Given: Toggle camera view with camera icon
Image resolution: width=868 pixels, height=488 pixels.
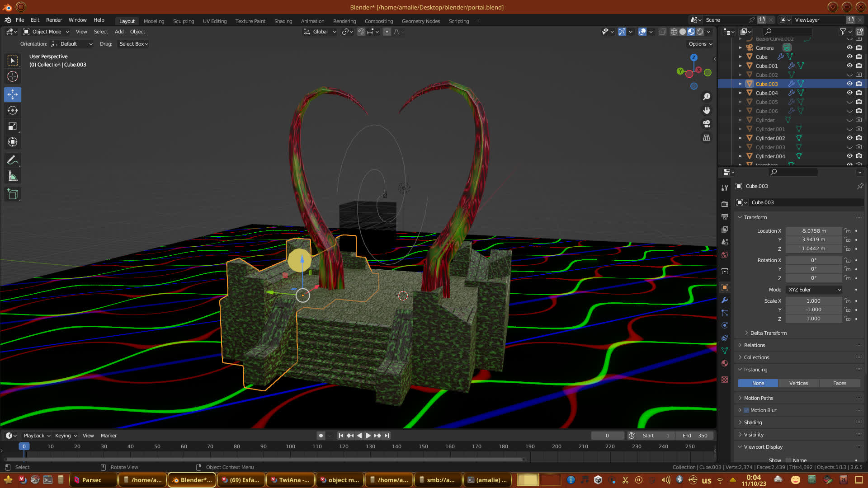Looking at the screenshot, I should (707, 124).
